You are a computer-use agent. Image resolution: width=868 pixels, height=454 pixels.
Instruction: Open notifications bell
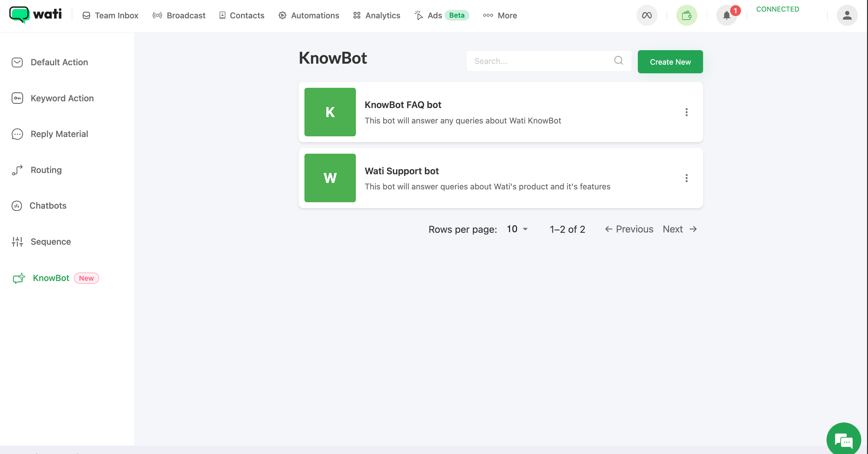point(727,15)
